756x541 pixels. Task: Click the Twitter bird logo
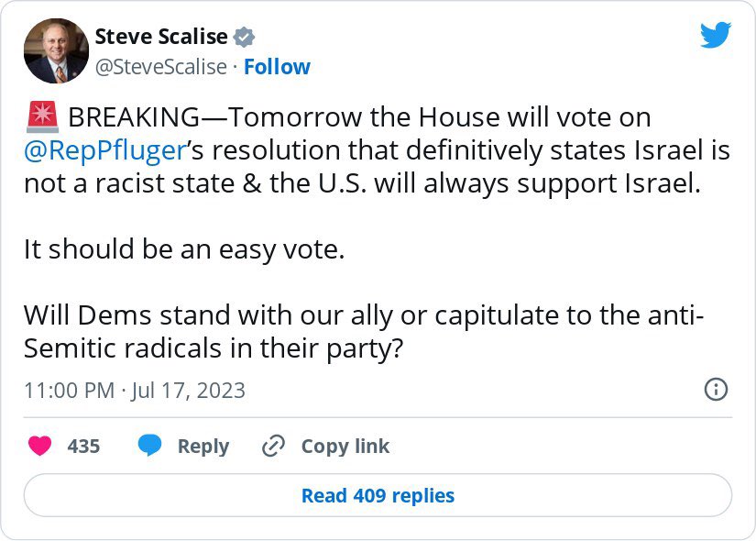click(x=716, y=36)
